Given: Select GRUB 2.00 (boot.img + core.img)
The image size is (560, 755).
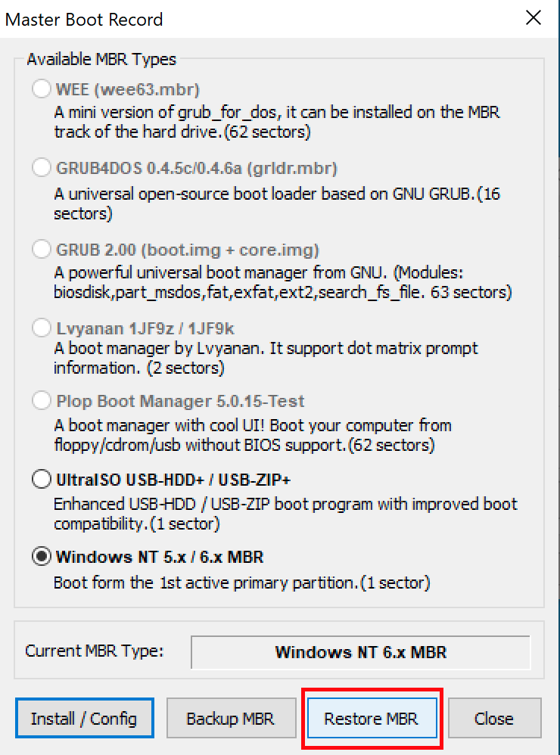Looking at the screenshot, I should (41, 250).
